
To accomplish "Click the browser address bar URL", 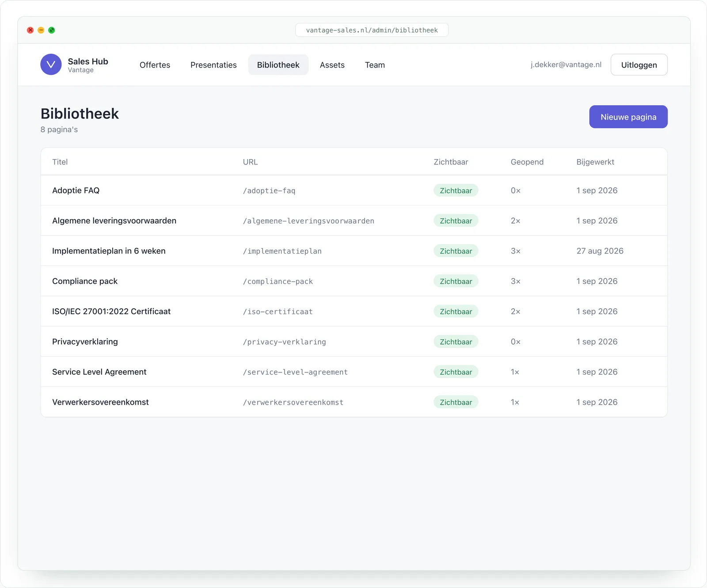I will (372, 30).
